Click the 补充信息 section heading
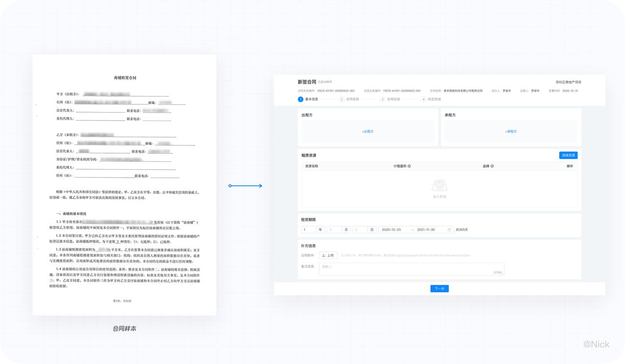This screenshot has height=364, width=625. pyautogui.click(x=309, y=246)
